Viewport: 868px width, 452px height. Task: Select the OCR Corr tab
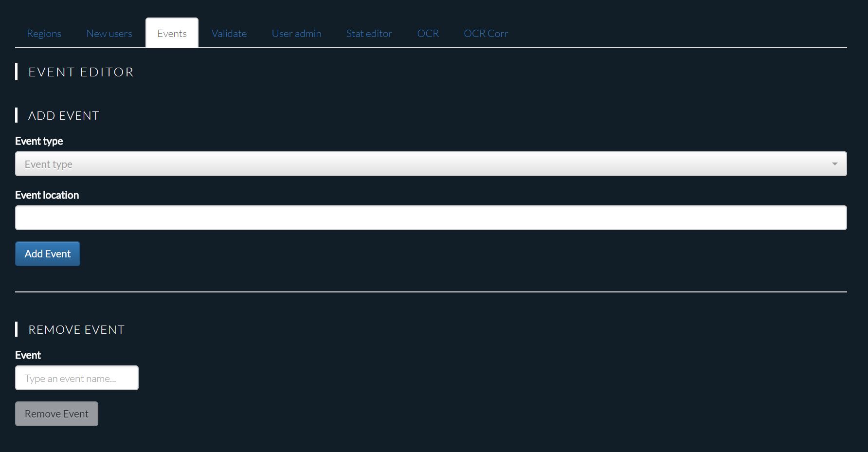pos(486,33)
